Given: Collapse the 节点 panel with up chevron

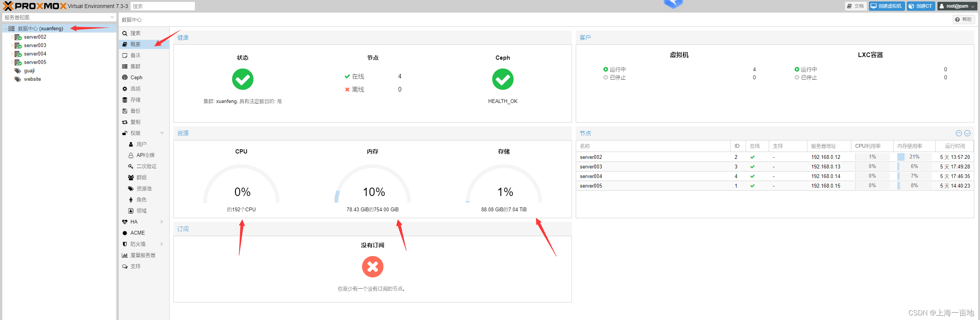Looking at the screenshot, I should tap(959, 133).
